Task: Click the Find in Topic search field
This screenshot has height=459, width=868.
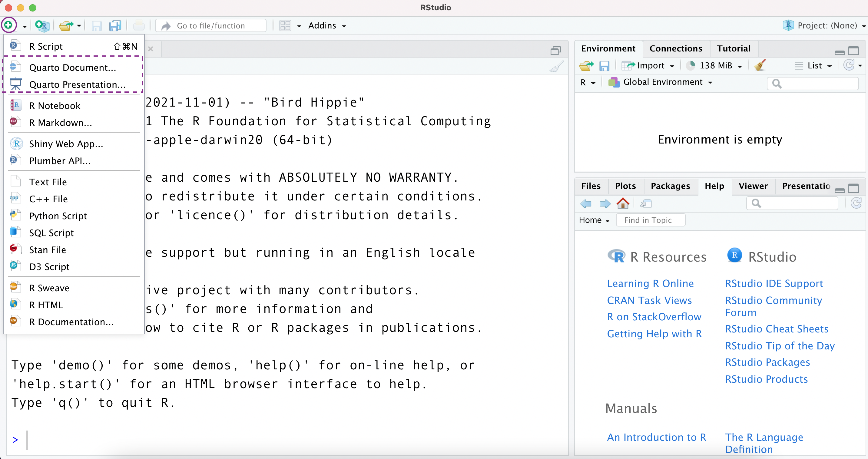Action: 650,220
